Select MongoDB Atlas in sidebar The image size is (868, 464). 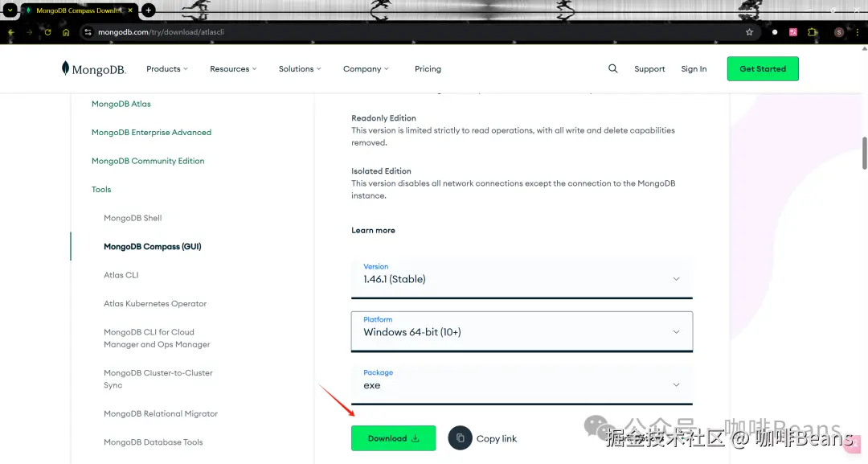click(x=121, y=104)
